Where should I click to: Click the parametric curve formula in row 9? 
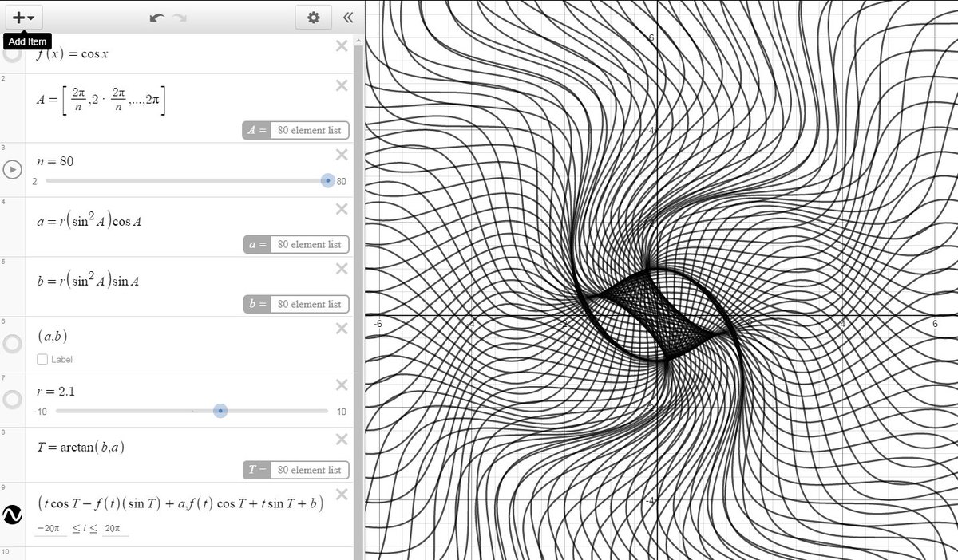point(180,503)
